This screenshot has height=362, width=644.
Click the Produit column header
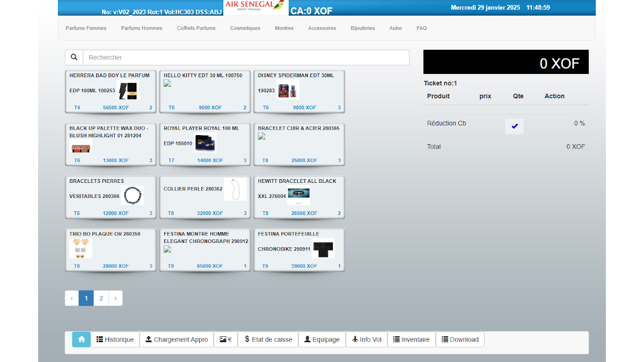(438, 96)
